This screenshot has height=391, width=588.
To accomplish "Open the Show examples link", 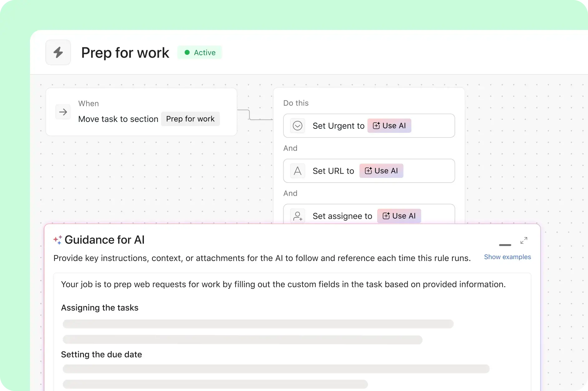I will point(507,257).
